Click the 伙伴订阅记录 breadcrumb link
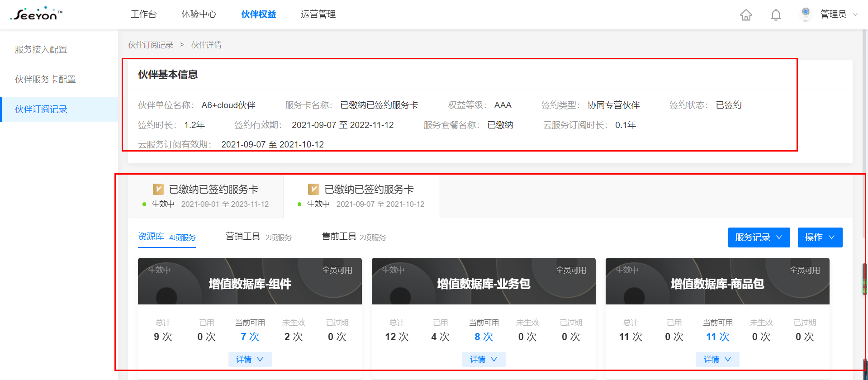Screen dimensions: 868x380 [151, 45]
